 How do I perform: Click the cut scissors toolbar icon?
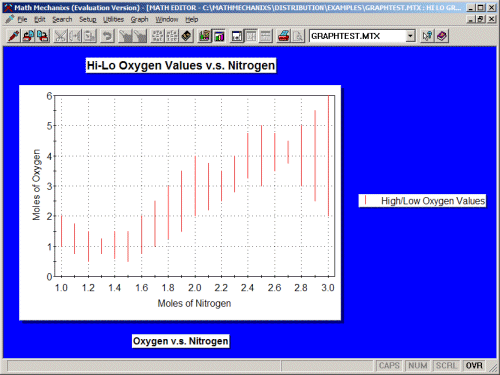point(60,36)
